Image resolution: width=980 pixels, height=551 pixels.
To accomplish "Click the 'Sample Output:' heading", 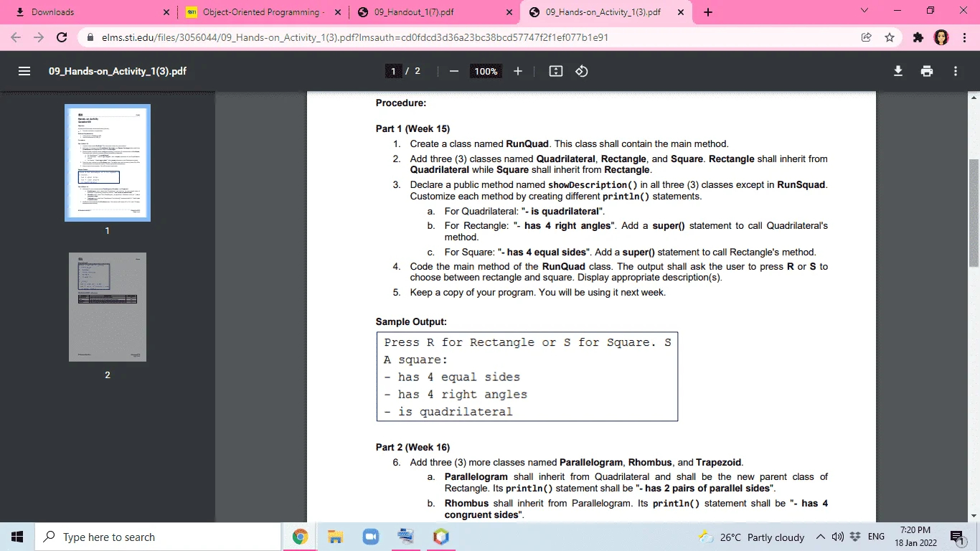I will pyautogui.click(x=411, y=321).
